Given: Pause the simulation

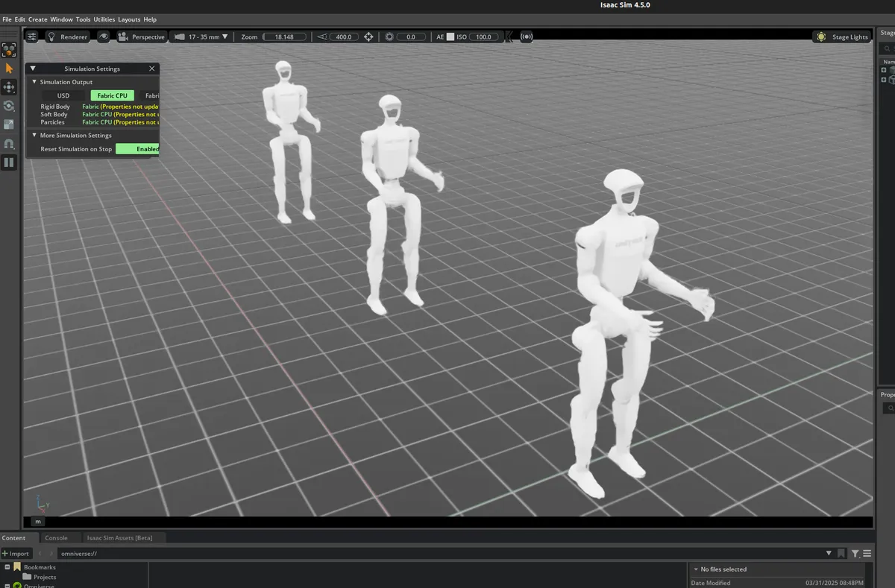Looking at the screenshot, I should [x=9, y=162].
